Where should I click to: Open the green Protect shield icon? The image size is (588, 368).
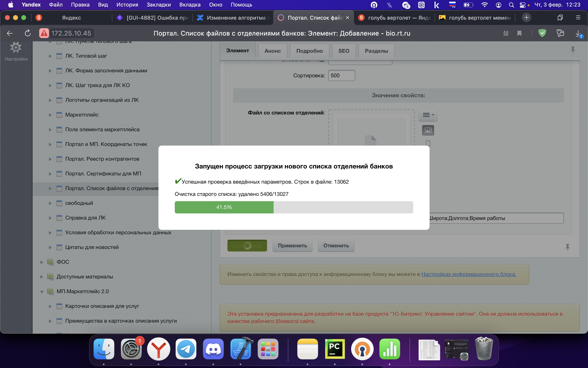tap(542, 33)
